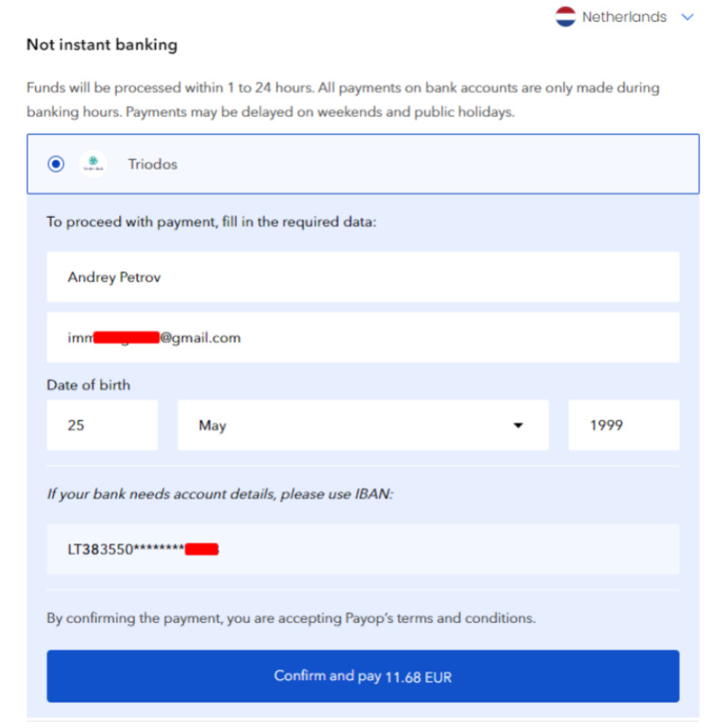Click the IBAN instruction italic text
The image size is (728, 728).
tap(220, 494)
